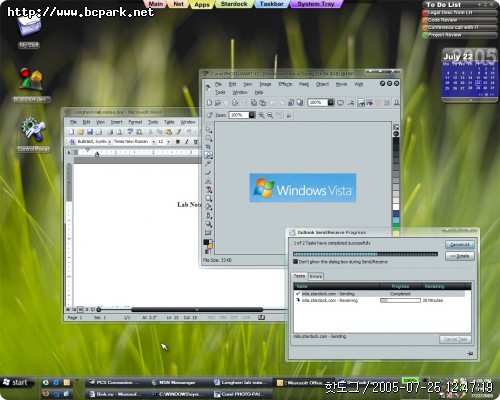This screenshot has height=400, width=500.
Task: Open Word Insert menu
Action: pos(116,122)
